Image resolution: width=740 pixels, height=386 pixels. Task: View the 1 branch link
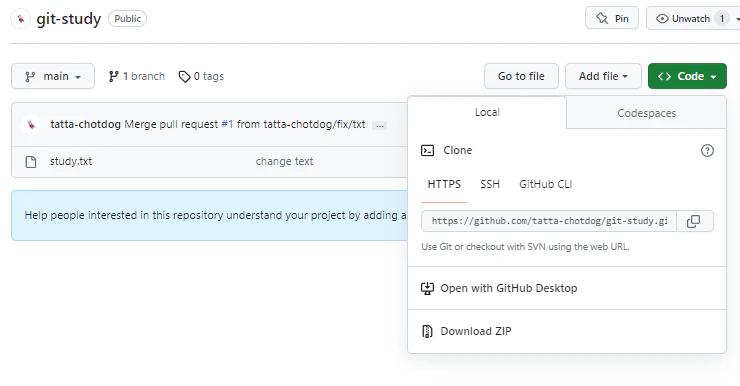coord(136,76)
